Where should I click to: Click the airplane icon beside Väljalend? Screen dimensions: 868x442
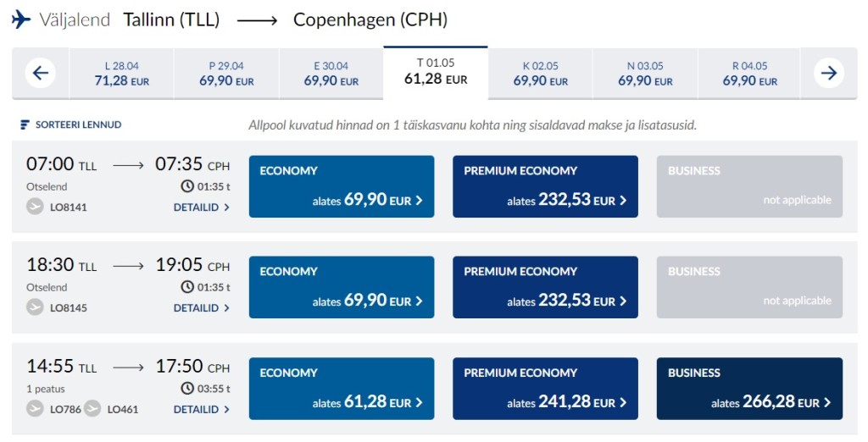pos(21,19)
